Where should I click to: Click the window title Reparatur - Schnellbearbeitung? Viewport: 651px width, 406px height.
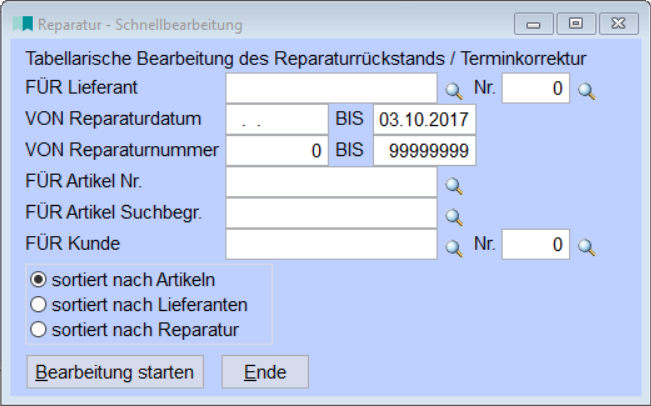(140, 24)
